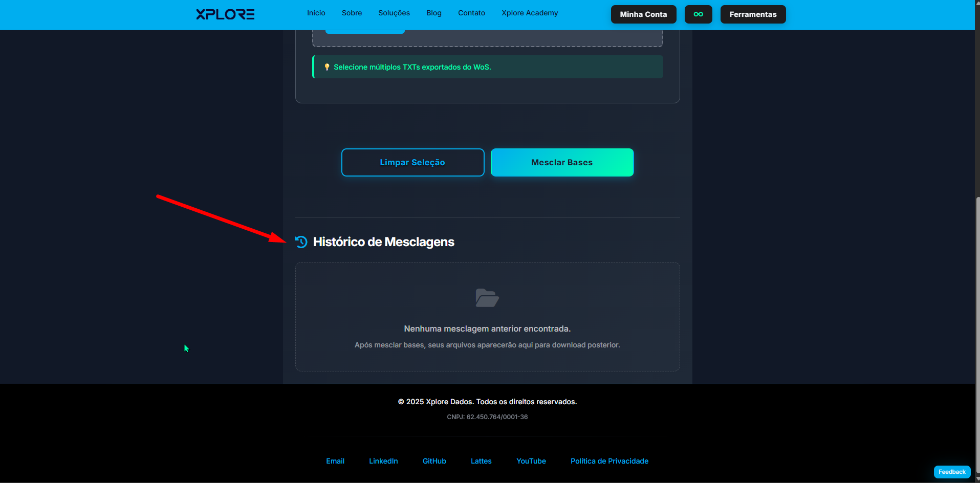This screenshot has height=483, width=980.
Task: Click Mesclar Bases to merge
Action: pyautogui.click(x=562, y=163)
